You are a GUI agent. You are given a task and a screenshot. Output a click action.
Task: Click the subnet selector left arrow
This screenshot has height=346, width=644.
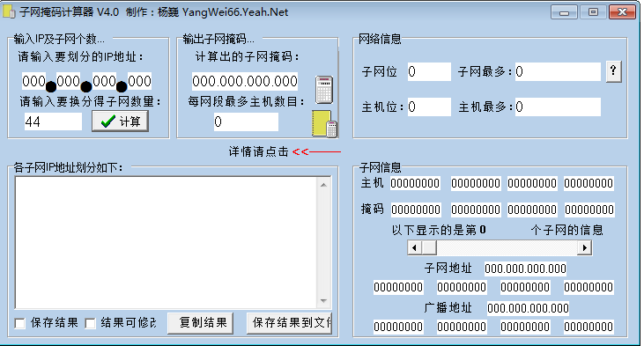coord(414,248)
